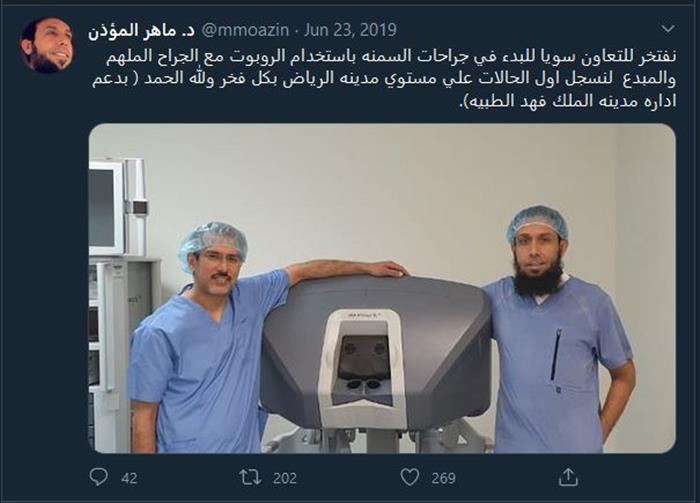The width and height of the screenshot is (700, 503).
Task: Open profile via name د. ماهر المؤذن
Action: (x=142, y=30)
